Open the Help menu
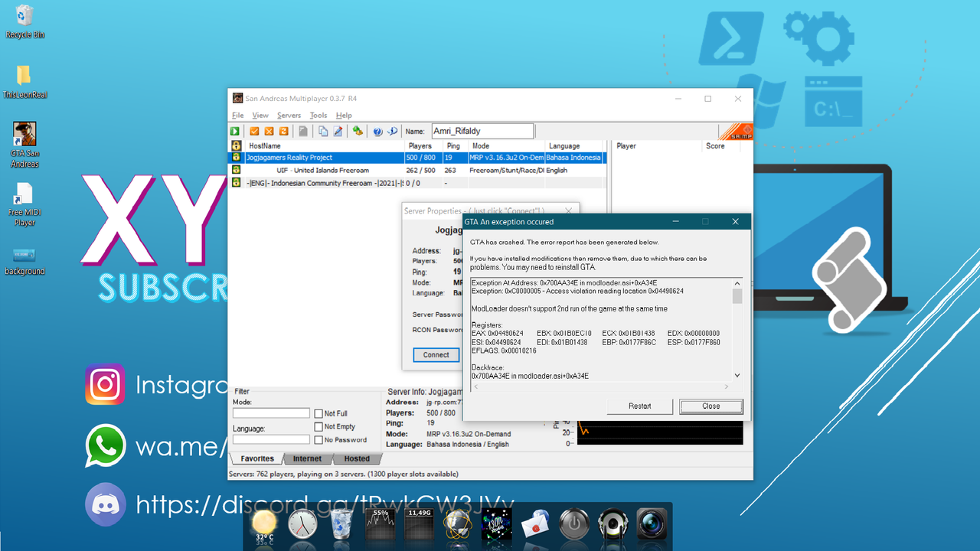 (x=344, y=116)
